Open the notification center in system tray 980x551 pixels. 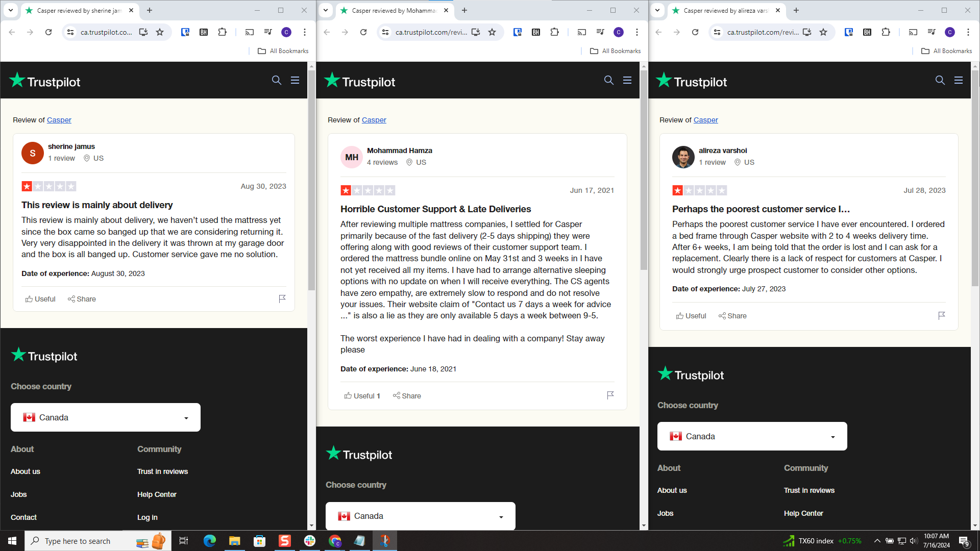[964, 541]
